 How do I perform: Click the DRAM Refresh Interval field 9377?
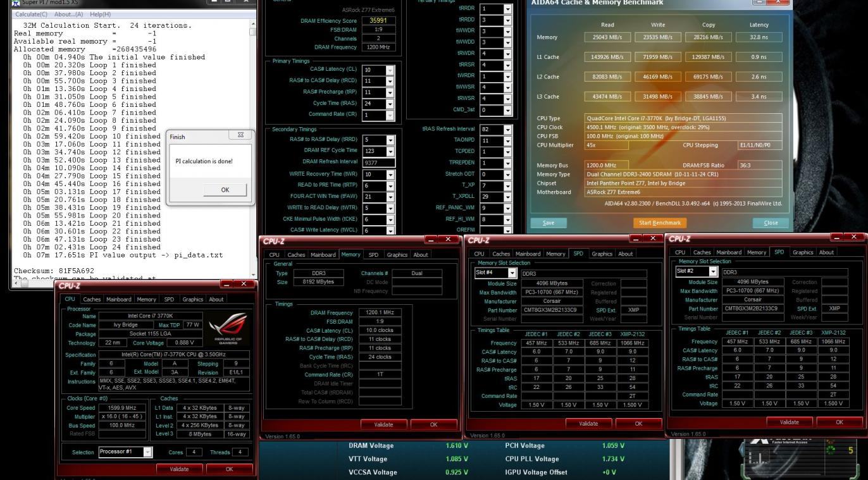pyautogui.click(x=378, y=163)
